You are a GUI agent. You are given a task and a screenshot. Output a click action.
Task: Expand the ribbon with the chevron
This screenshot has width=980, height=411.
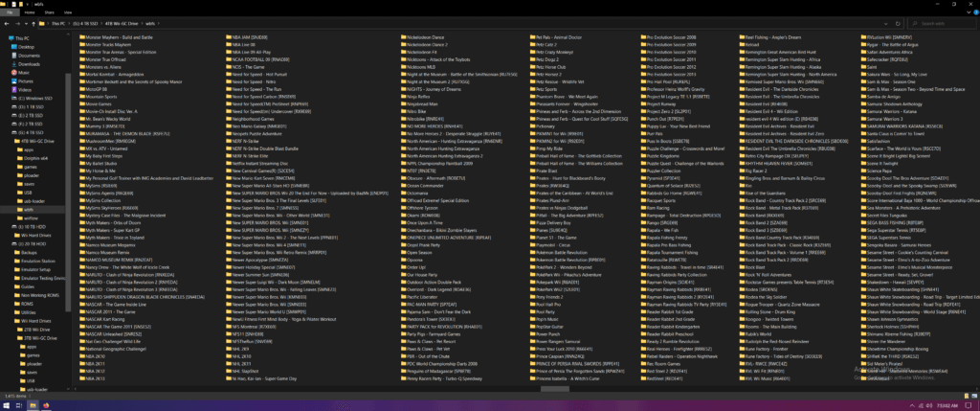coord(968,11)
